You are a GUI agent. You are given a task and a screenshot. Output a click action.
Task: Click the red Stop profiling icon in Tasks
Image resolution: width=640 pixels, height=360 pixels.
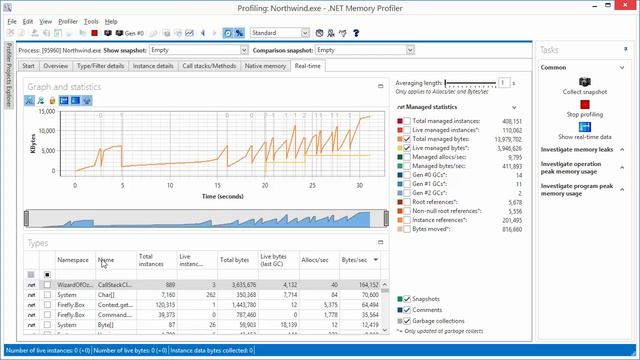coord(585,104)
